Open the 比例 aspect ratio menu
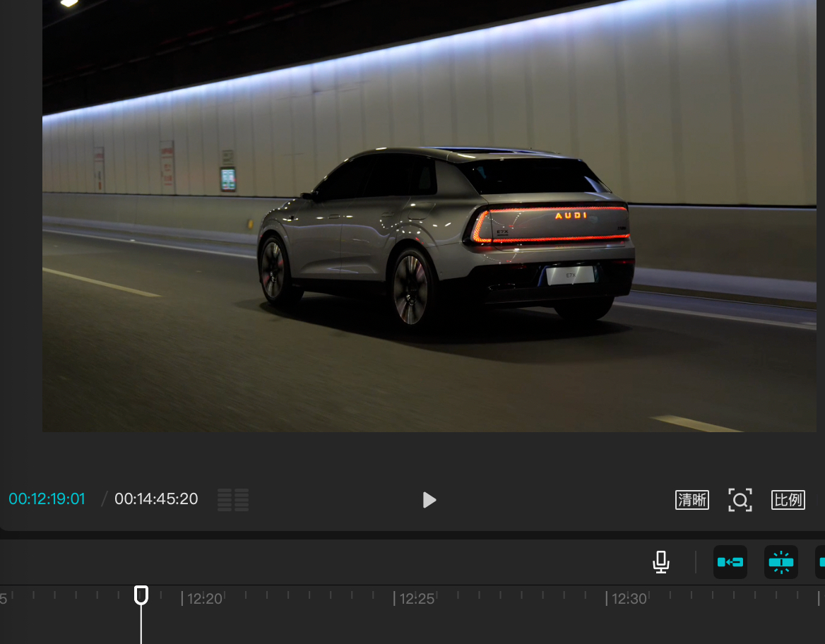This screenshot has height=644, width=825. coord(788,500)
